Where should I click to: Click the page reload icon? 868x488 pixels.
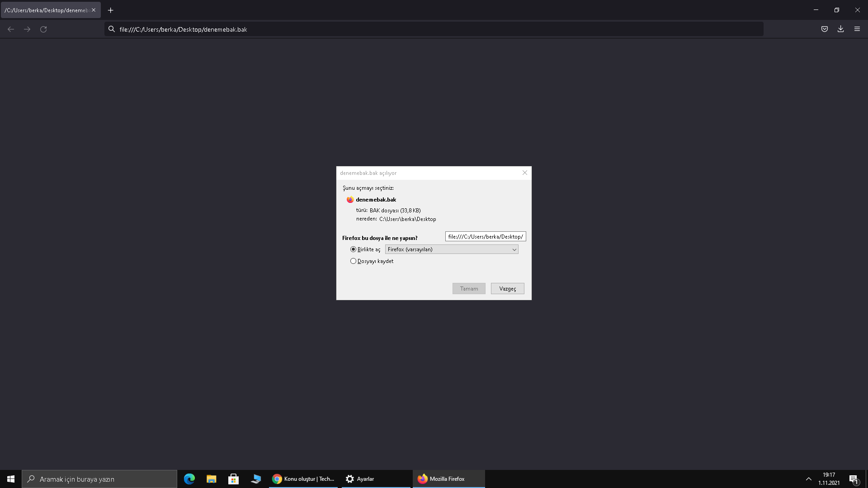(43, 29)
